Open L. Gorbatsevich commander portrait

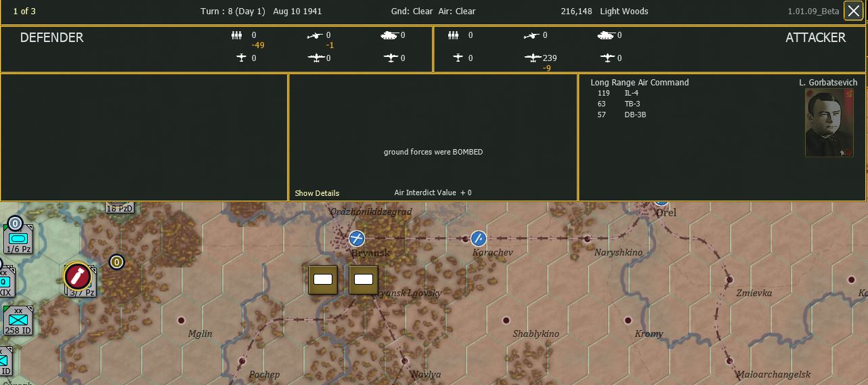pos(829,123)
